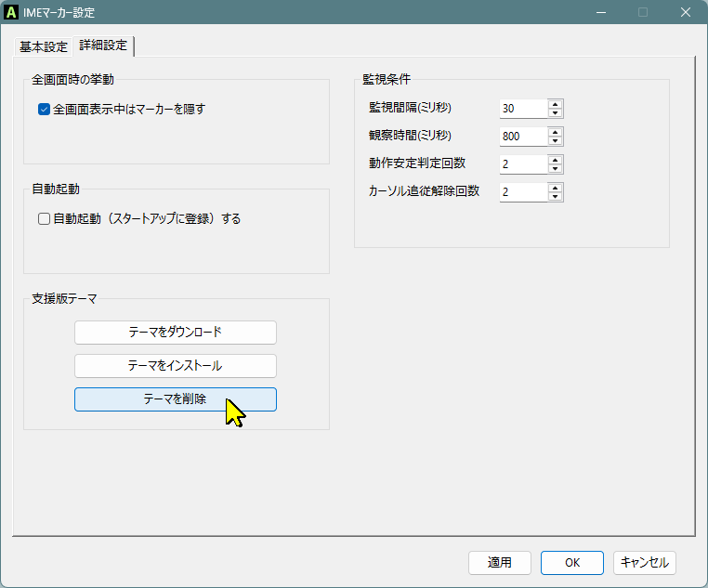Click the カーソル追従解除回数 value field
The width and height of the screenshot is (708, 588).
(524, 192)
